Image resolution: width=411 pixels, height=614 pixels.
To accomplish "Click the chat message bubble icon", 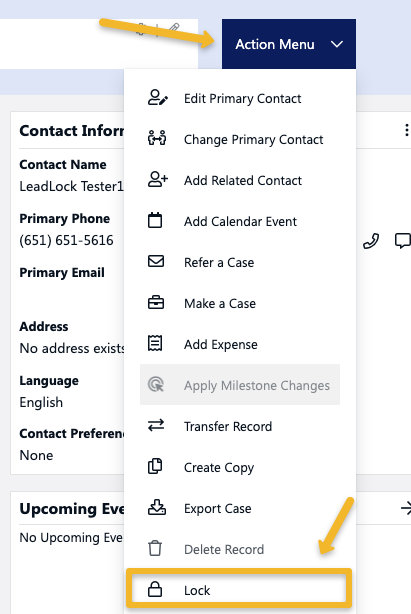I will pos(403,240).
